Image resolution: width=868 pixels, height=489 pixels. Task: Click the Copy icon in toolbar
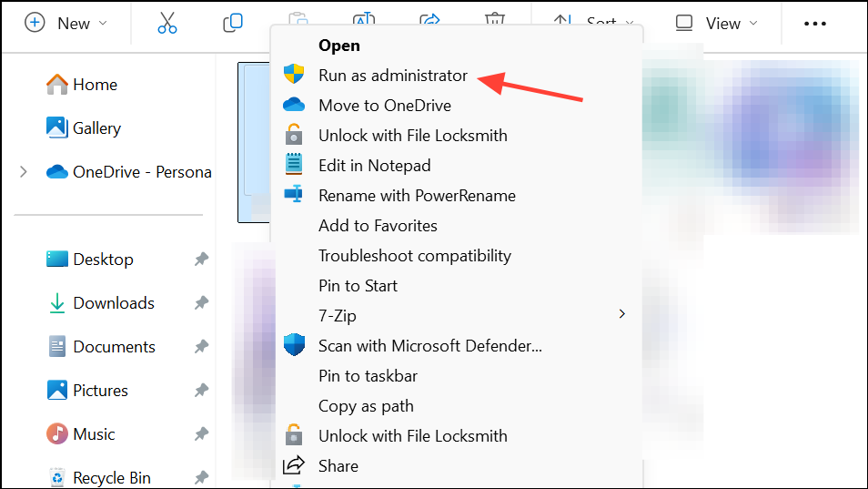point(233,23)
